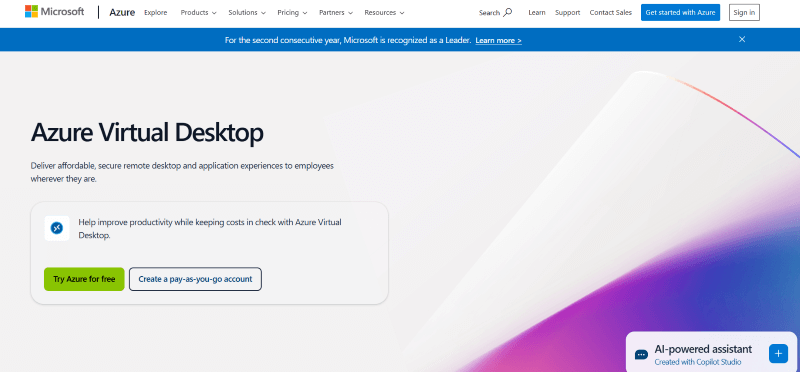
Task: Expand the AI assistant with plus button
Action: (778, 354)
